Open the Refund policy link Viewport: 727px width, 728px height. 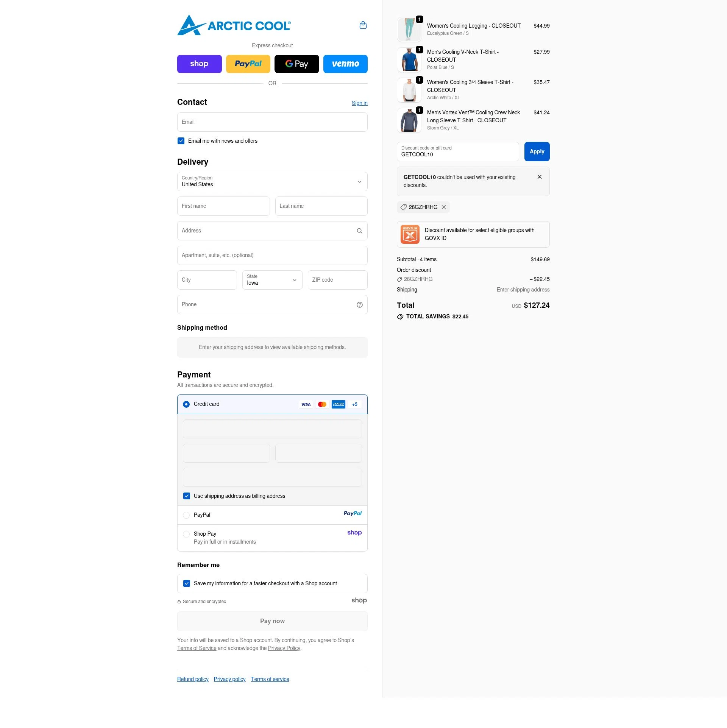[193, 679]
